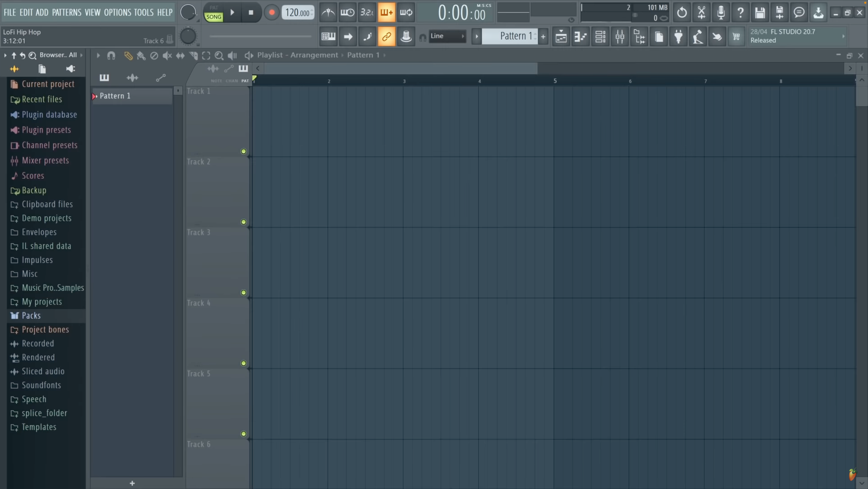Add new pattern with plus button
The height and width of the screenshot is (489, 868).
(x=543, y=36)
